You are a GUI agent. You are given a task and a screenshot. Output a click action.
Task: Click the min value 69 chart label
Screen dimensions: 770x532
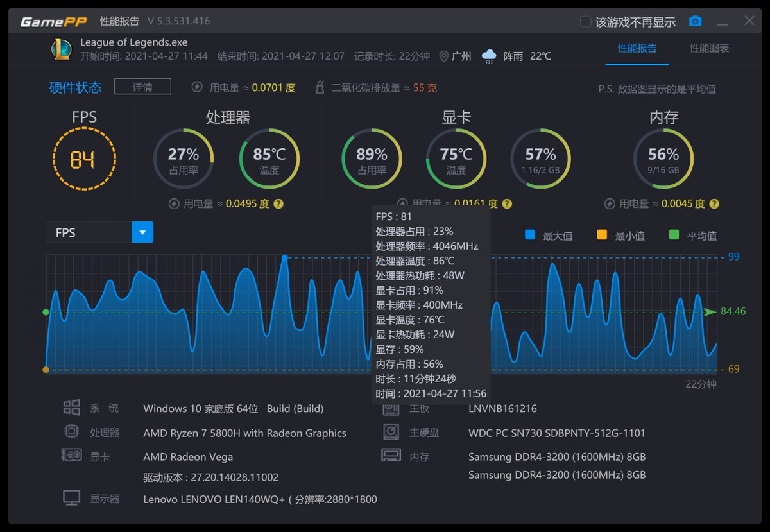[733, 369]
